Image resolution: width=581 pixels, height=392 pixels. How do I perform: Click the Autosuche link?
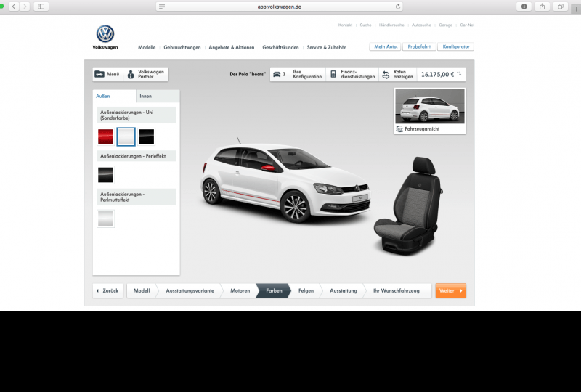[x=421, y=25]
